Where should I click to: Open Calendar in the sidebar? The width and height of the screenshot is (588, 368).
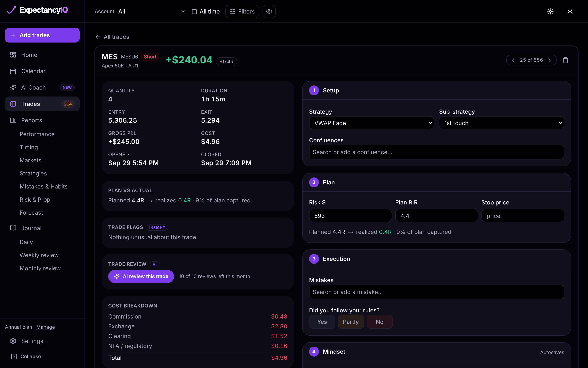[42, 71]
